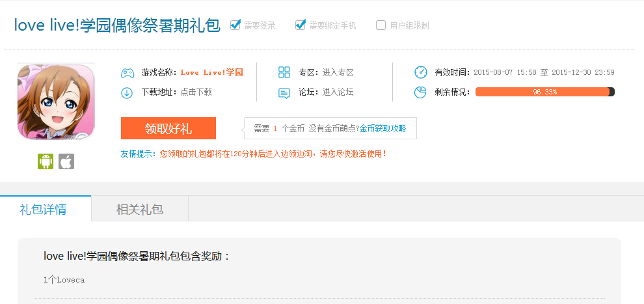The width and height of the screenshot is (644, 304).
Task: Click the heading love live!学园偶像祭暑期礼包包含奖励
Action: (137, 256)
